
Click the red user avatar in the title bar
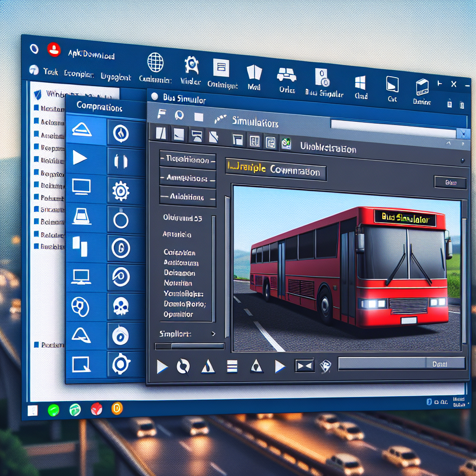tap(54, 49)
